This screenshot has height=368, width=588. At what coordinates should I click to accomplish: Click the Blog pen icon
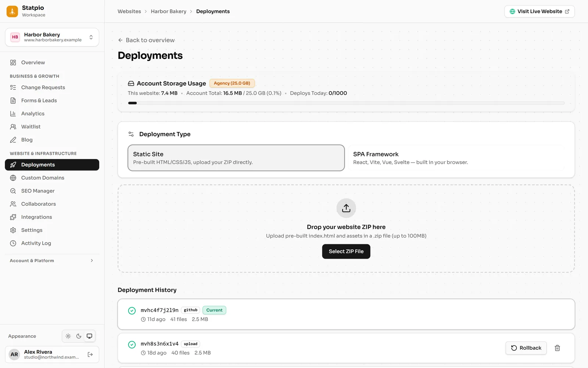[13, 140]
